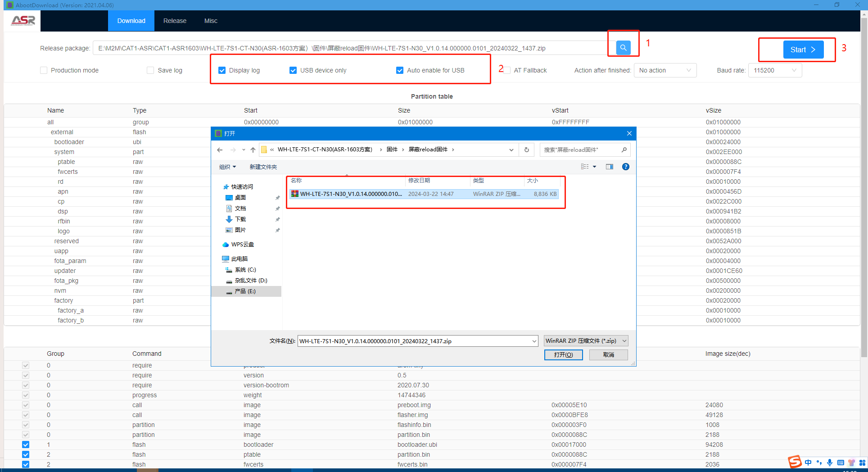Image resolution: width=868 pixels, height=472 pixels.
Task: Click the back arrow in file dialog
Action: pos(220,150)
